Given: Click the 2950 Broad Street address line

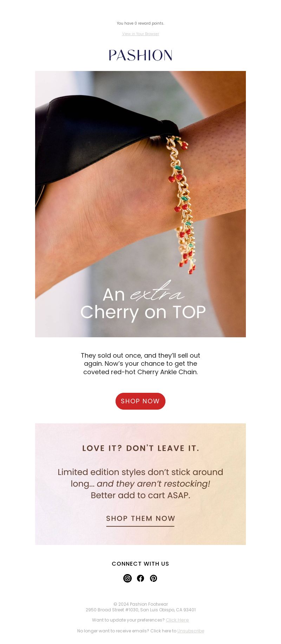Looking at the screenshot, I should [x=140, y=610].
